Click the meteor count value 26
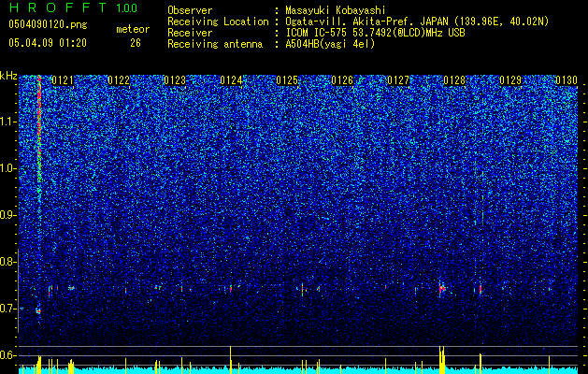Viewport: 588px width, 374px height. click(x=136, y=43)
